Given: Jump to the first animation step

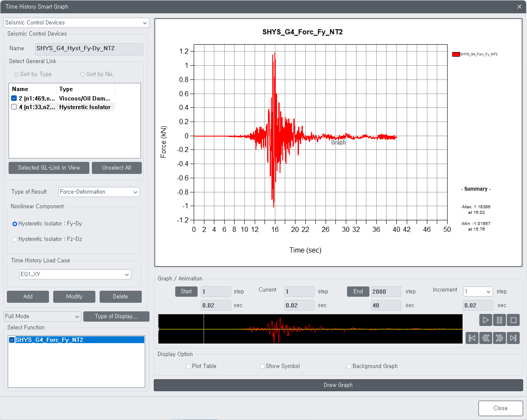Looking at the screenshot, I should coord(472,338).
